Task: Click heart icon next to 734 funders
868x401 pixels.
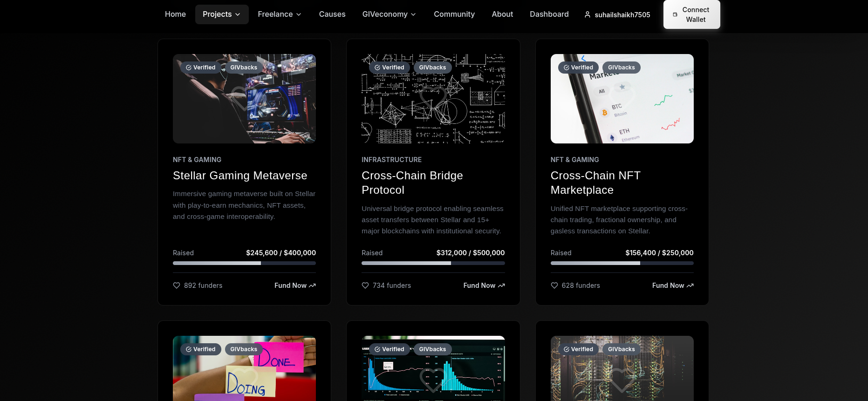Action: pos(365,285)
